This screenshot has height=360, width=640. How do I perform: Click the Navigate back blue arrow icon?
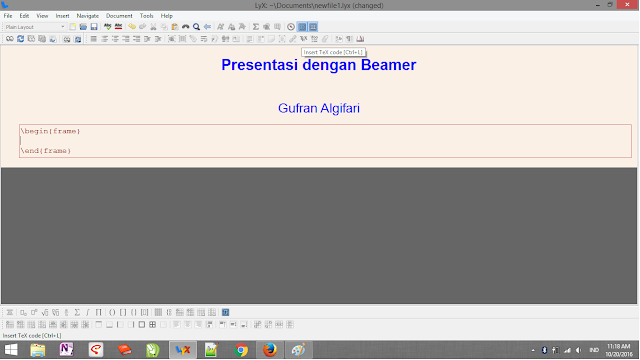pos(207,27)
